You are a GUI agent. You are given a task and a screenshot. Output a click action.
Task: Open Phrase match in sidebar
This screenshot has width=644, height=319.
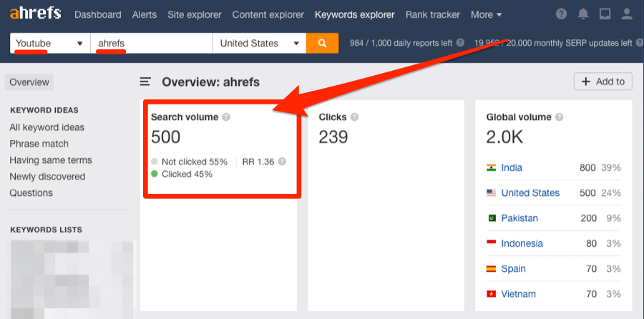pyautogui.click(x=39, y=144)
